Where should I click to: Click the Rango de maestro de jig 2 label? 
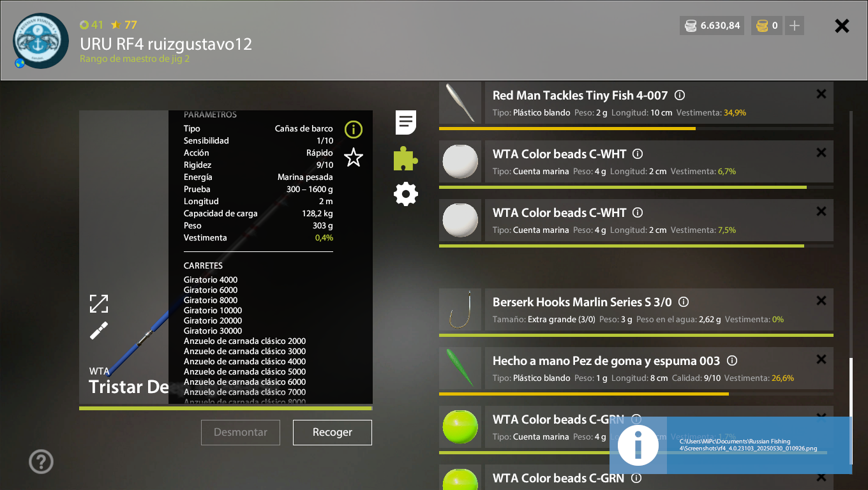point(135,59)
